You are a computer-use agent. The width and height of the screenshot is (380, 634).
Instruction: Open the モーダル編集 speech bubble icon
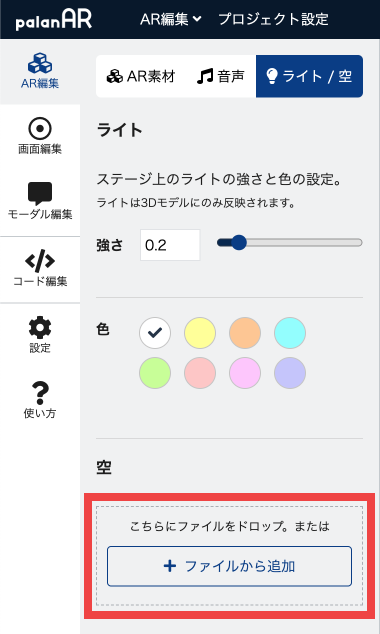point(40,193)
